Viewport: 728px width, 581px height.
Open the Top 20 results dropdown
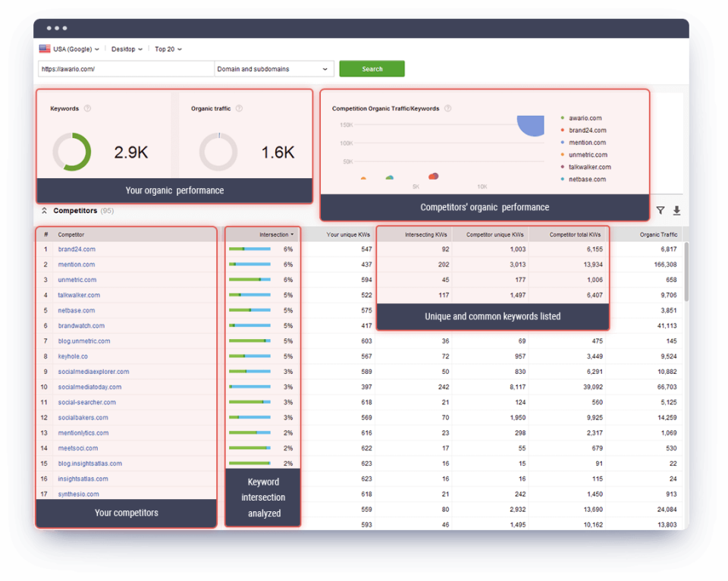[x=168, y=49]
